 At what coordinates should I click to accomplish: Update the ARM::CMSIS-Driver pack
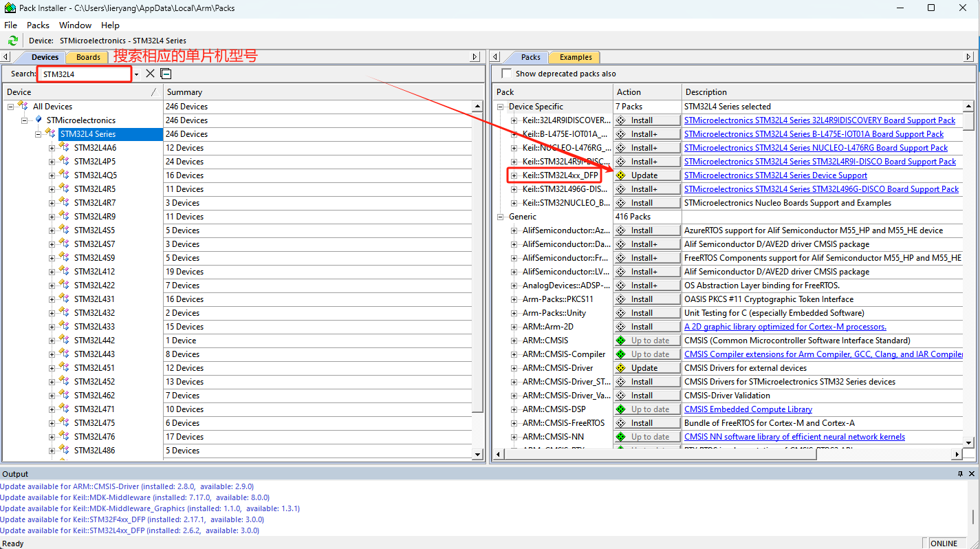(646, 368)
